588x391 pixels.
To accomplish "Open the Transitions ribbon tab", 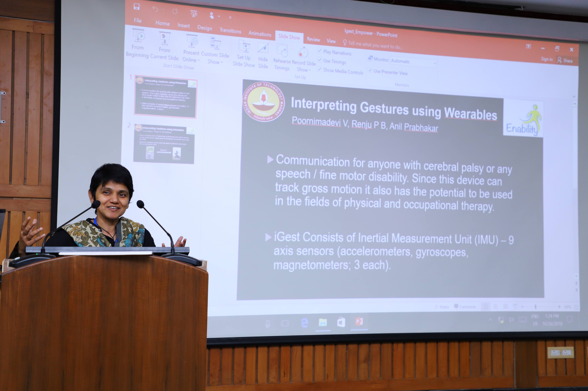I will [x=230, y=31].
